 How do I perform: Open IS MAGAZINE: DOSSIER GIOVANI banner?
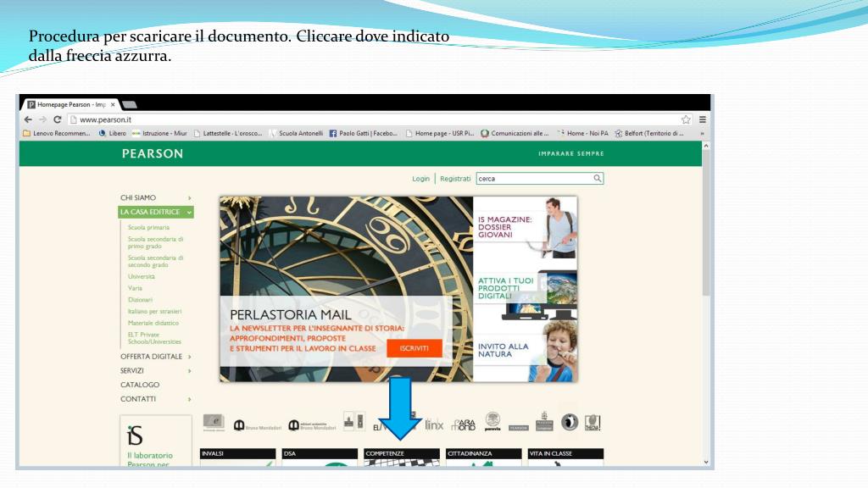click(526, 227)
